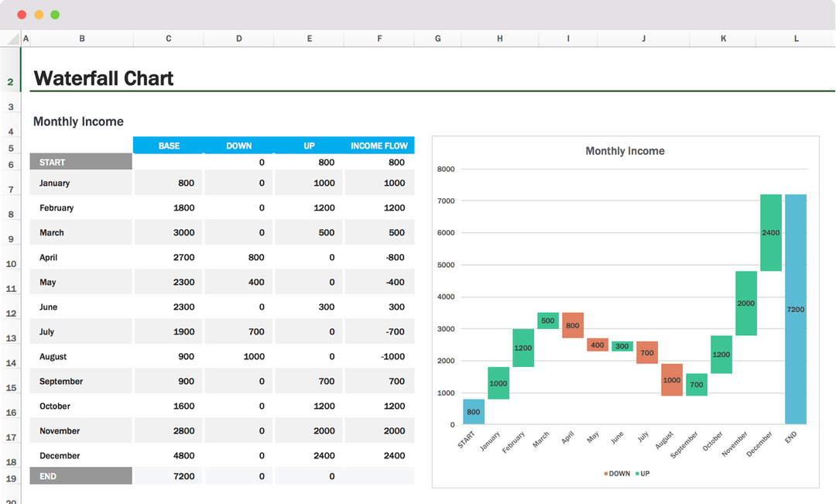Select November's BASE value 2800 cell

coord(169,431)
